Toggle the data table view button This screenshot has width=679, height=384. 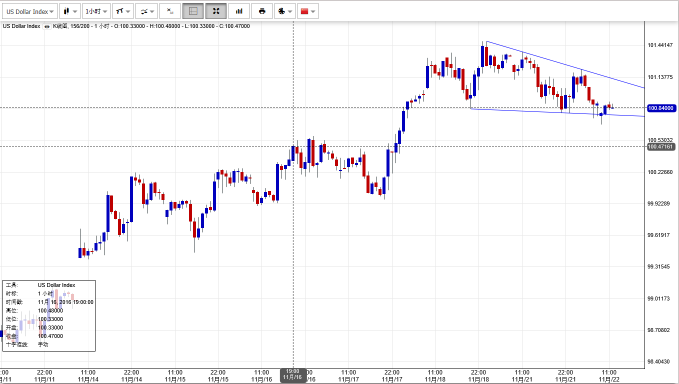tap(193, 11)
